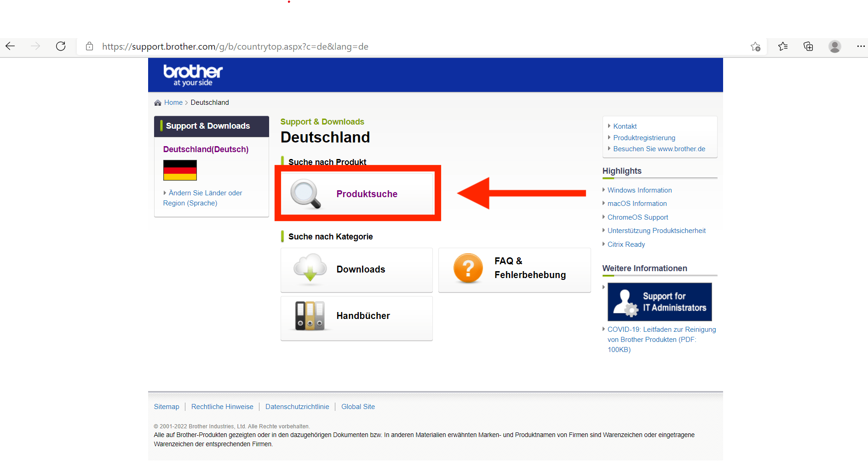Image resolution: width=868 pixels, height=466 pixels.
Task: Open the browser profile avatar
Action: click(x=834, y=46)
